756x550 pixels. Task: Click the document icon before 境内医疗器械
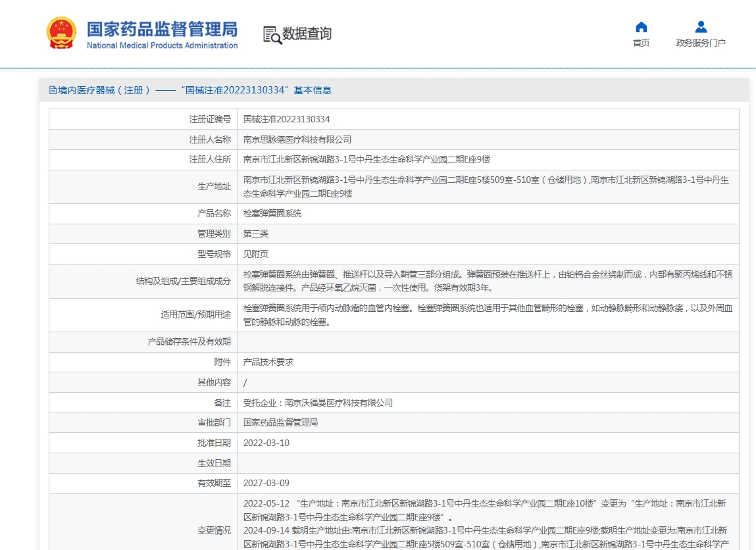53,90
